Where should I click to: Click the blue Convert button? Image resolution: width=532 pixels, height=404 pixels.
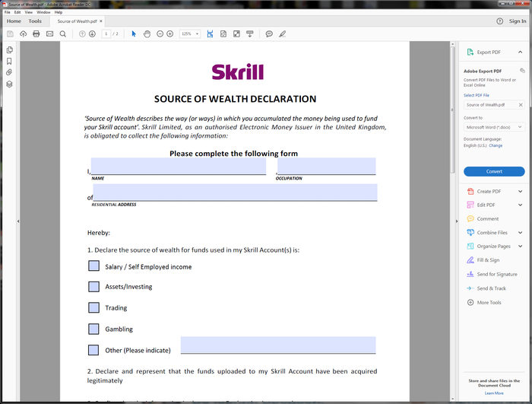click(x=494, y=172)
